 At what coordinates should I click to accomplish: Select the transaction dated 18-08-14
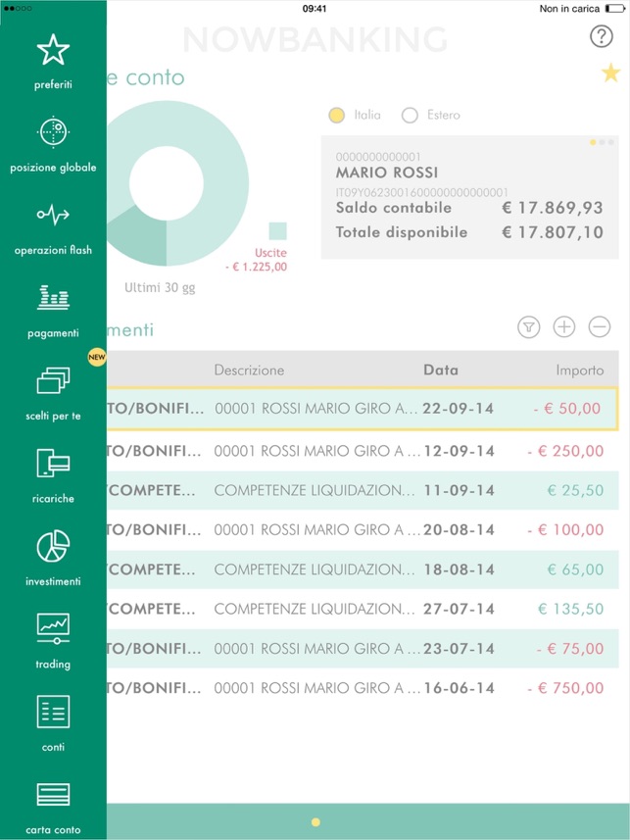point(363,569)
